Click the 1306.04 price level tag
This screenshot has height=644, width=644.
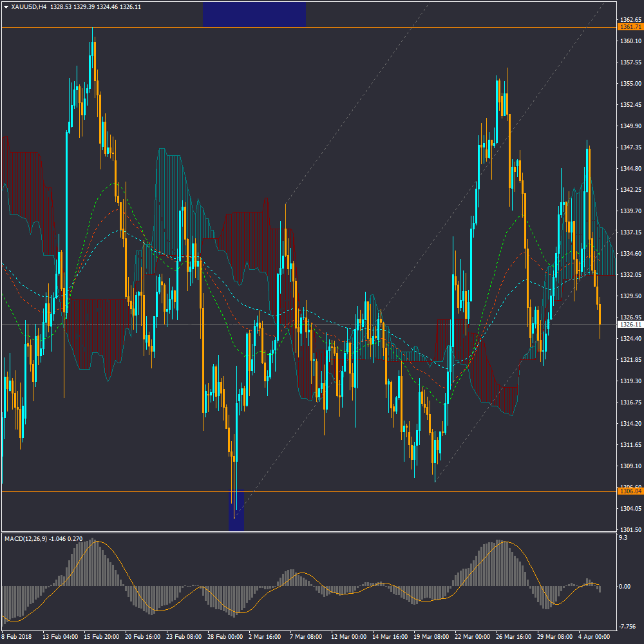[x=629, y=491]
